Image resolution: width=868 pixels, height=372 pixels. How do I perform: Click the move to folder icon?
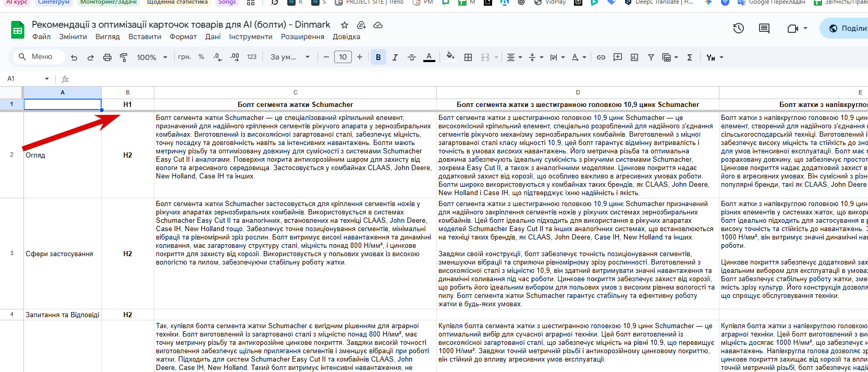point(361,25)
